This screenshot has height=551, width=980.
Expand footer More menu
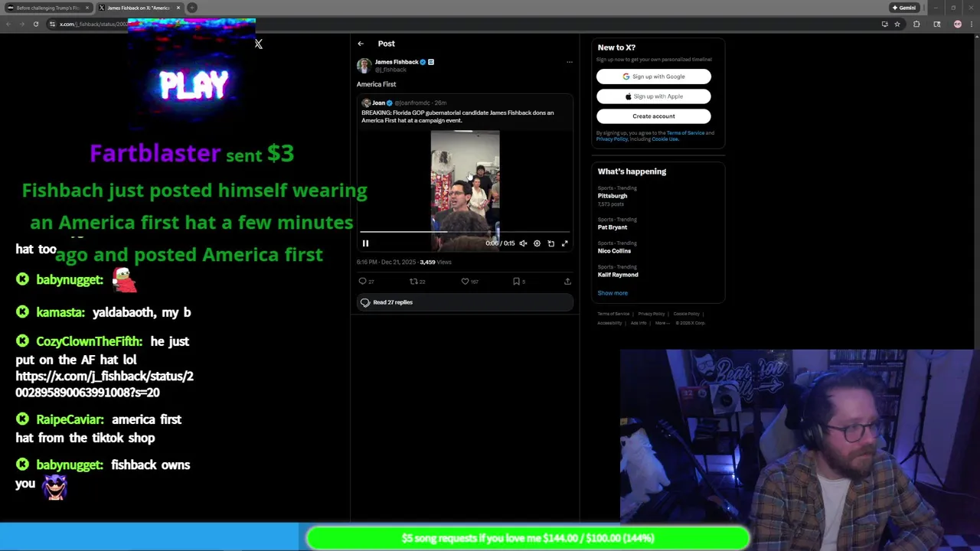661,323
